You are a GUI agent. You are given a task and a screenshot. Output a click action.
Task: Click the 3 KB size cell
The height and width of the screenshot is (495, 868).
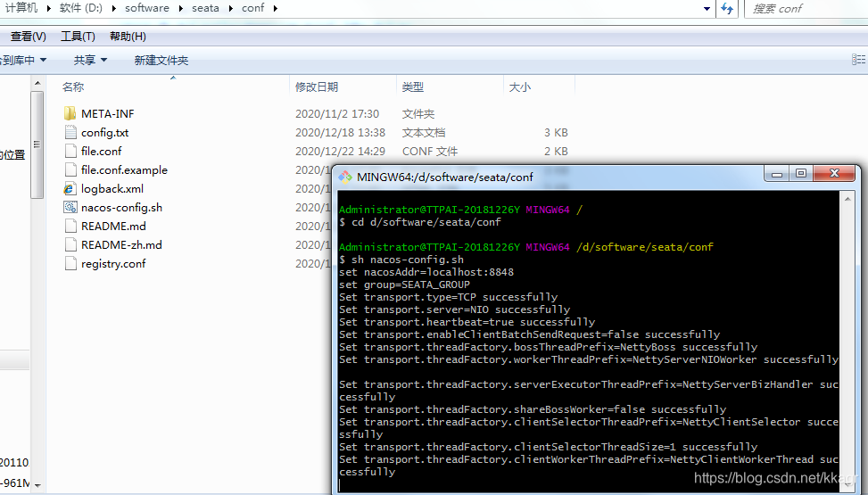coord(556,132)
